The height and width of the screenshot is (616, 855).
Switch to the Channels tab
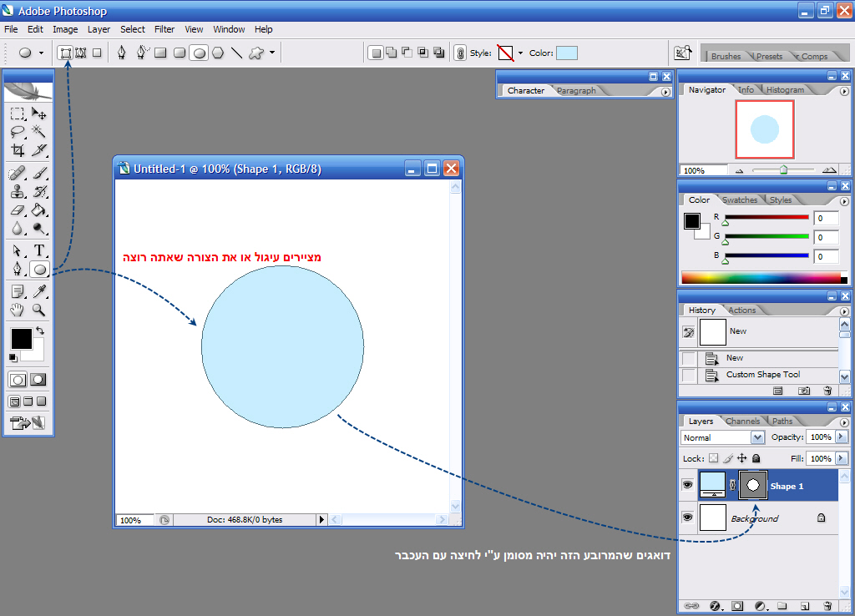tap(742, 421)
